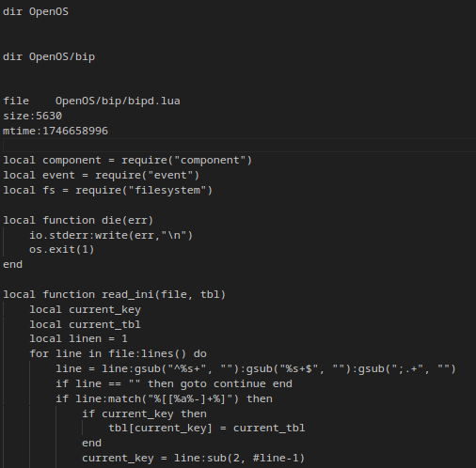The image size is (476, 468).
Task: Place cursor in the empty highlighted line
Action: [x=238, y=146]
